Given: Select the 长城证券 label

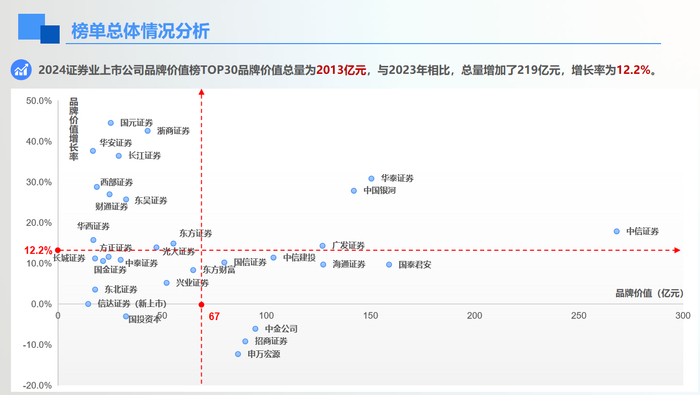Looking at the screenshot, I should [x=69, y=258].
